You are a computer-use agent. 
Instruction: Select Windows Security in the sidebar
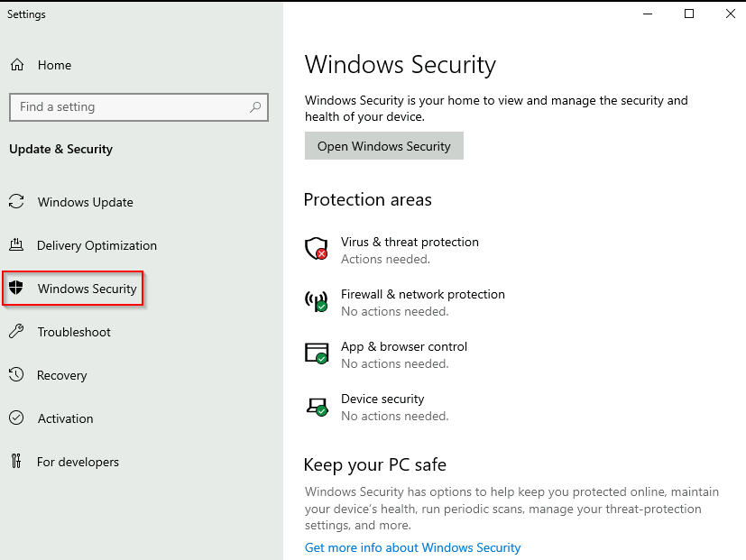coord(87,289)
